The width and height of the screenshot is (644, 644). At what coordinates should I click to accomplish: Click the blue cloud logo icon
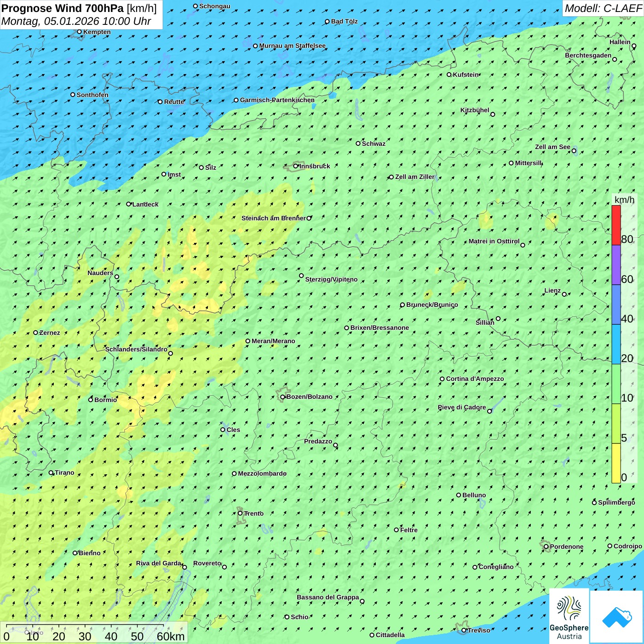tap(616, 616)
